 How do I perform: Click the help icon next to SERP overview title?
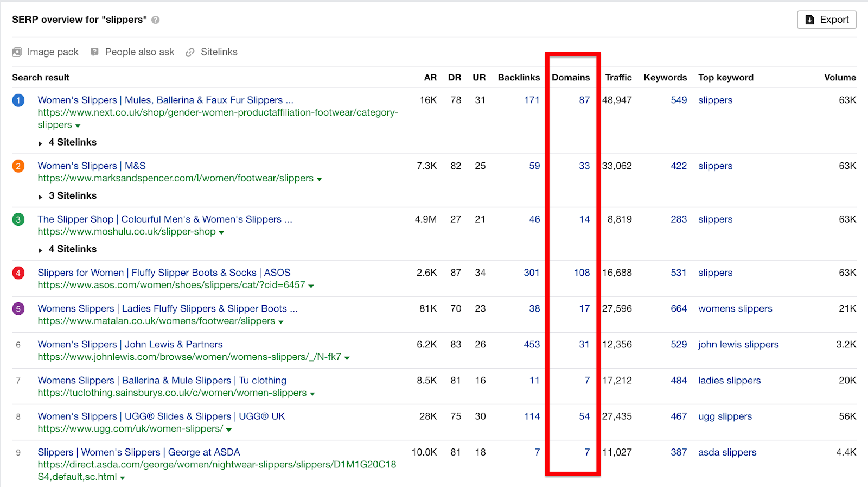tap(156, 20)
